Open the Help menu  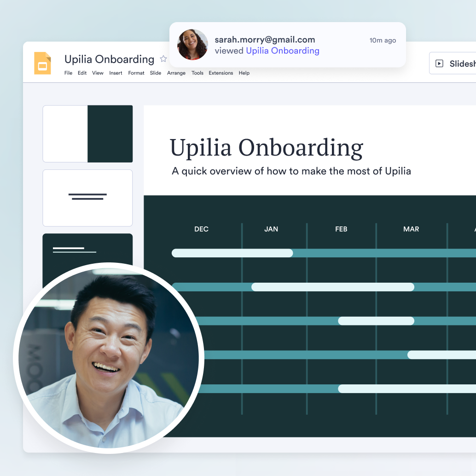tap(244, 73)
